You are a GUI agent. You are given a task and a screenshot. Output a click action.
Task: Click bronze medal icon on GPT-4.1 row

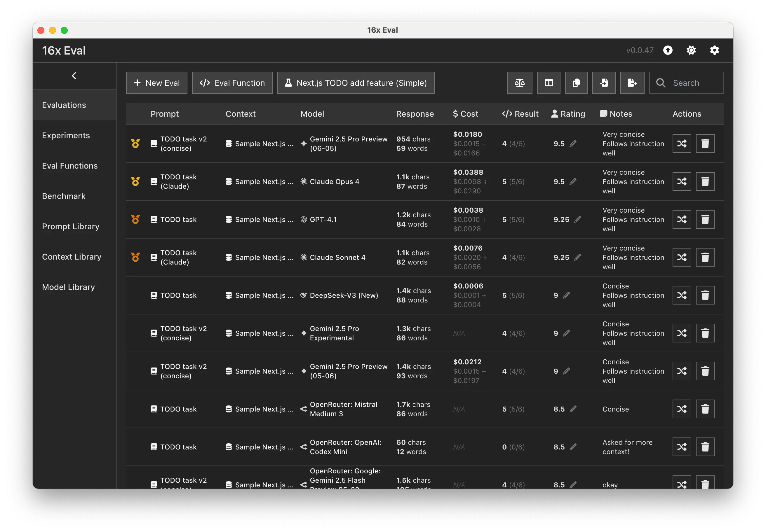click(x=135, y=219)
